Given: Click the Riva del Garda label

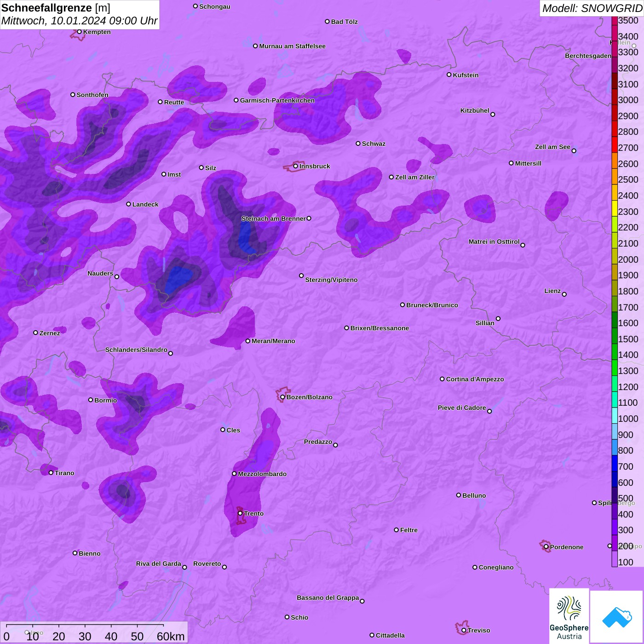Looking at the screenshot, I should coord(158,563).
